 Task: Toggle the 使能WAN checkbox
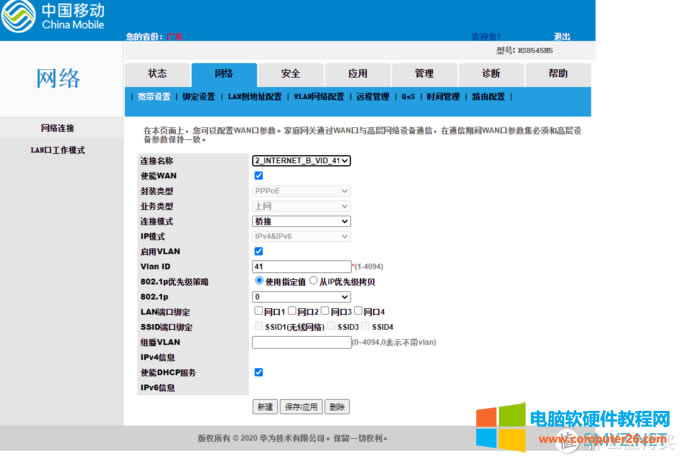tap(259, 175)
